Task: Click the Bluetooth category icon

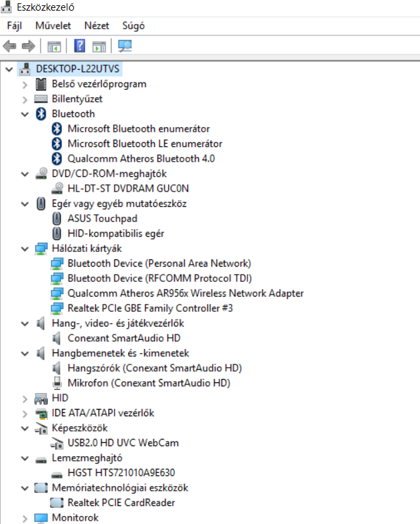Action: coord(41,114)
